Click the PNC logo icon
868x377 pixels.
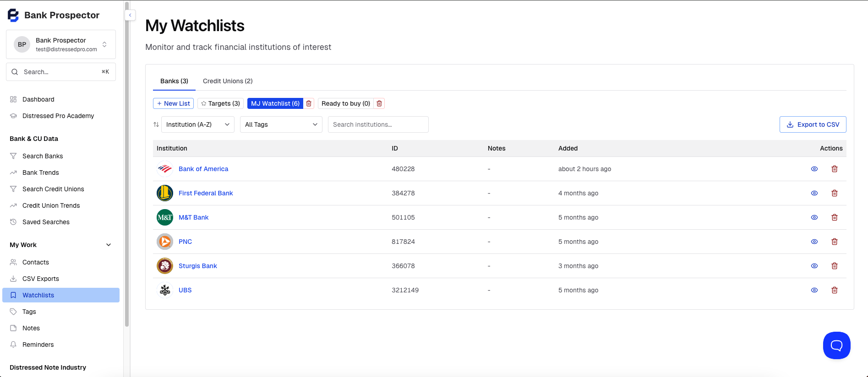coord(165,242)
